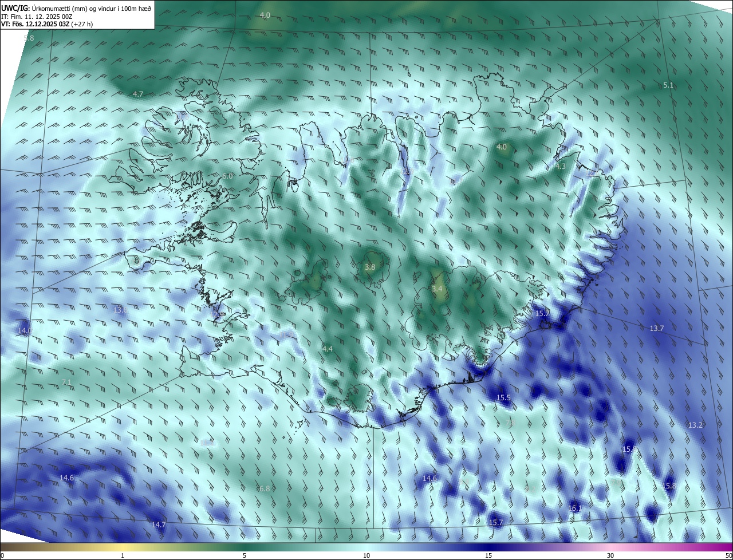The width and height of the screenshot is (733, 560).
Task: Click the 13.2 value label on the map
Action: (x=695, y=425)
